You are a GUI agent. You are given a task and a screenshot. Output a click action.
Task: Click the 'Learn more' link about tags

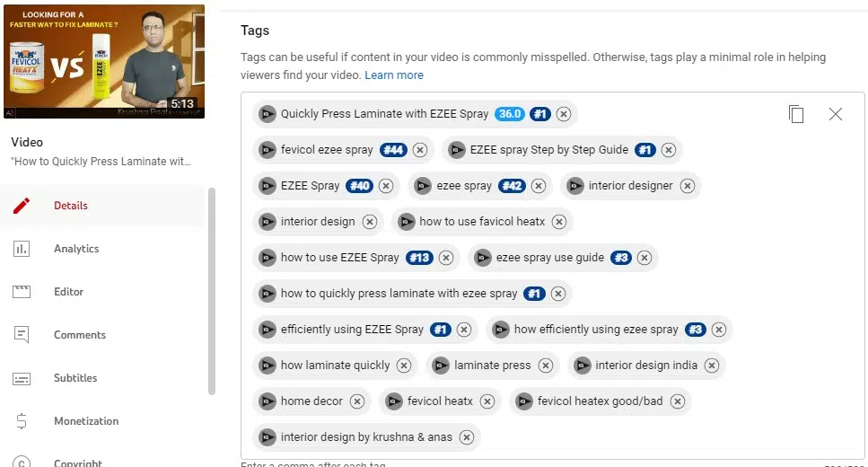coord(394,75)
